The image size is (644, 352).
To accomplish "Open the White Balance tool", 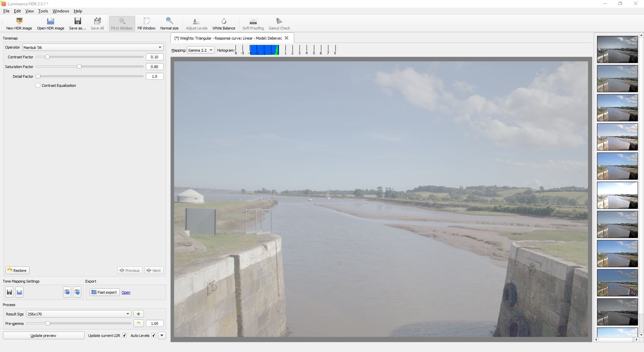I will point(224,21).
